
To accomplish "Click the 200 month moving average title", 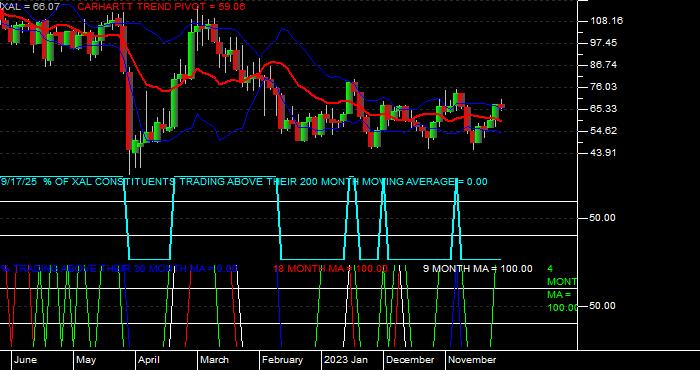I will click(244, 182).
